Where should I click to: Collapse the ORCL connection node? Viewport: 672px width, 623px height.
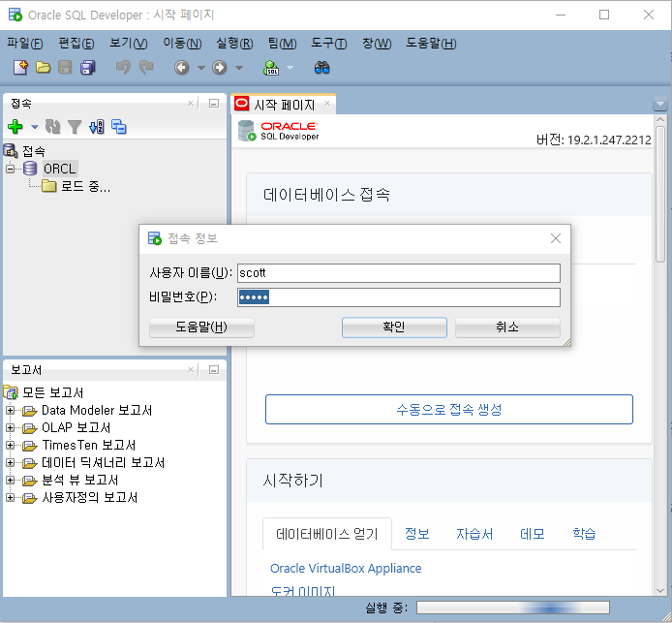(x=11, y=169)
